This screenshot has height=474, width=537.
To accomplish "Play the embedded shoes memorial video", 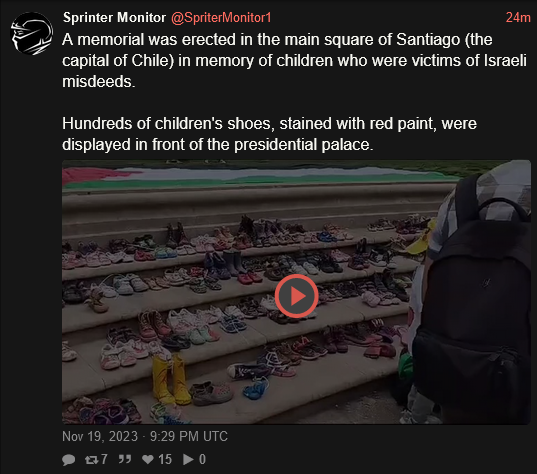I will (x=297, y=296).
